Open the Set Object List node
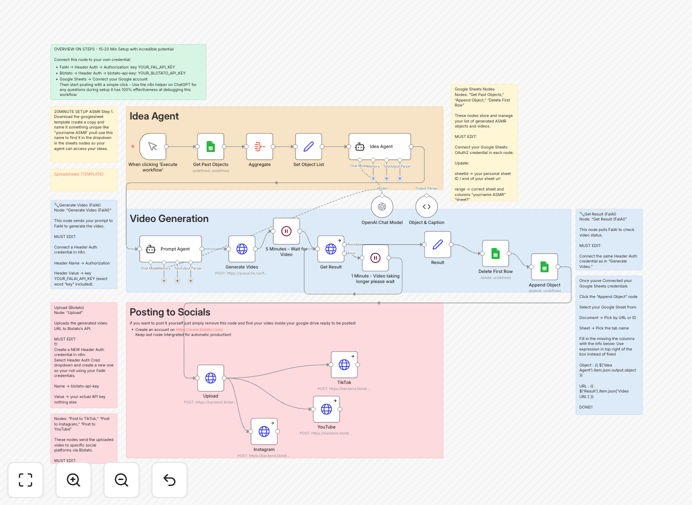The image size is (692, 505). tap(308, 147)
